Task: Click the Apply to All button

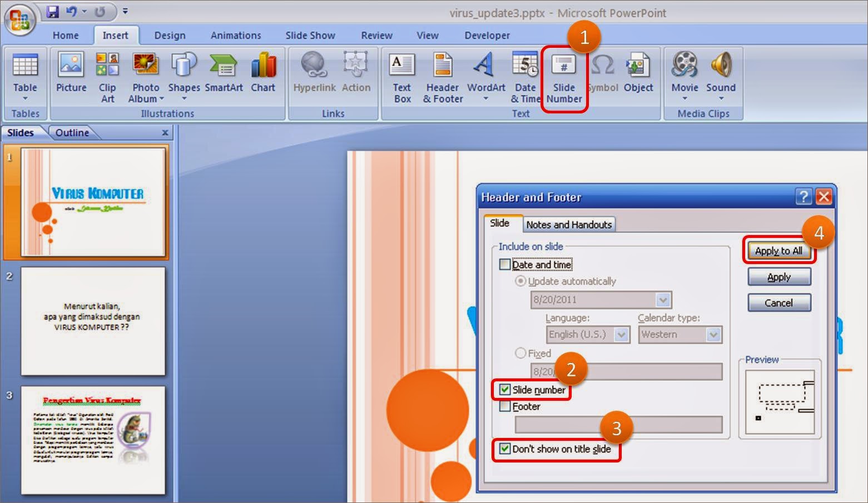Action: coord(778,251)
